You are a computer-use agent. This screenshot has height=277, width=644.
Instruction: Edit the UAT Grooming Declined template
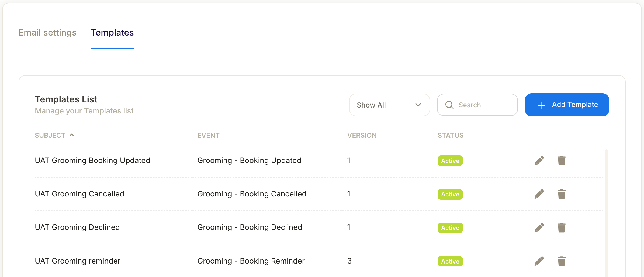point(539,228)
